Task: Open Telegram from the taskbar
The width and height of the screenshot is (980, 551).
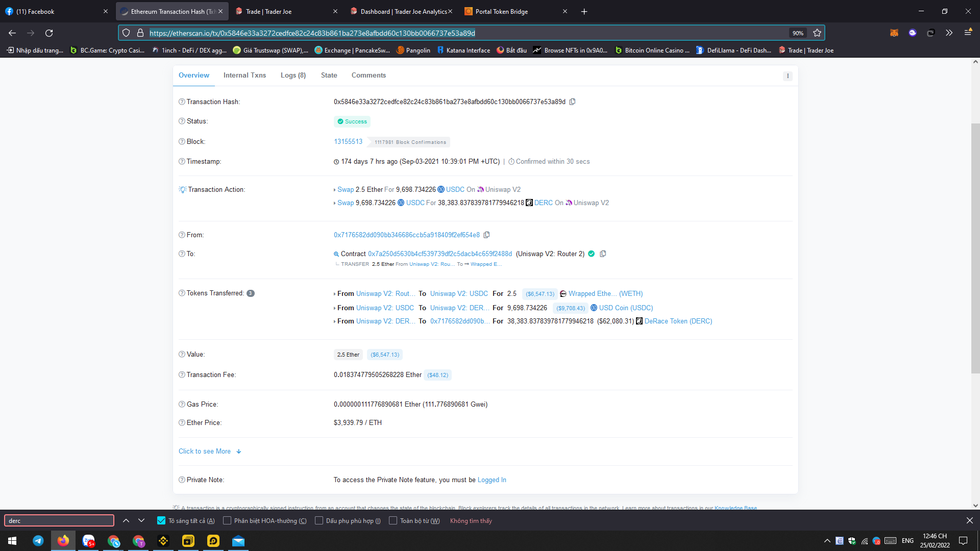Action: [38, 541]
